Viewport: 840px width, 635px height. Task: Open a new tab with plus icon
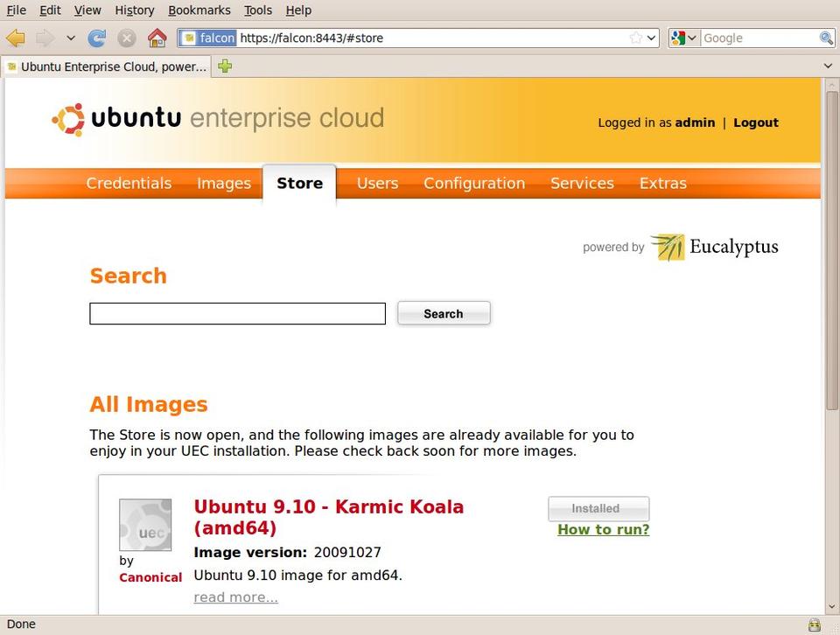pos(225,66)
